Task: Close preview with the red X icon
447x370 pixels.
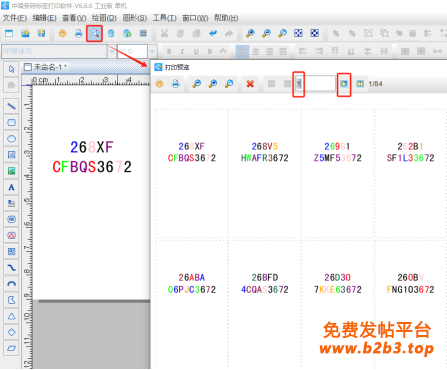Action: pyautogui.click(x=250, y=84)
